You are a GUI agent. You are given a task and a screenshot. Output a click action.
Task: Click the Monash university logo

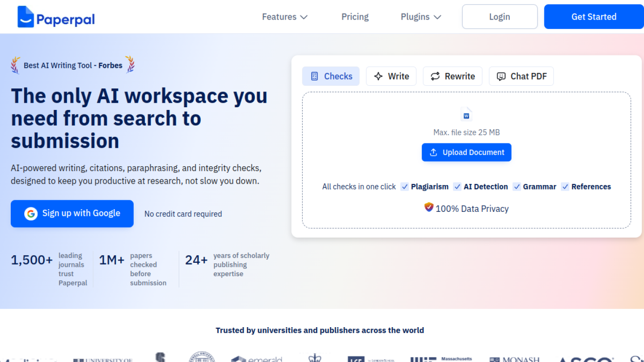tap(514, 359)
